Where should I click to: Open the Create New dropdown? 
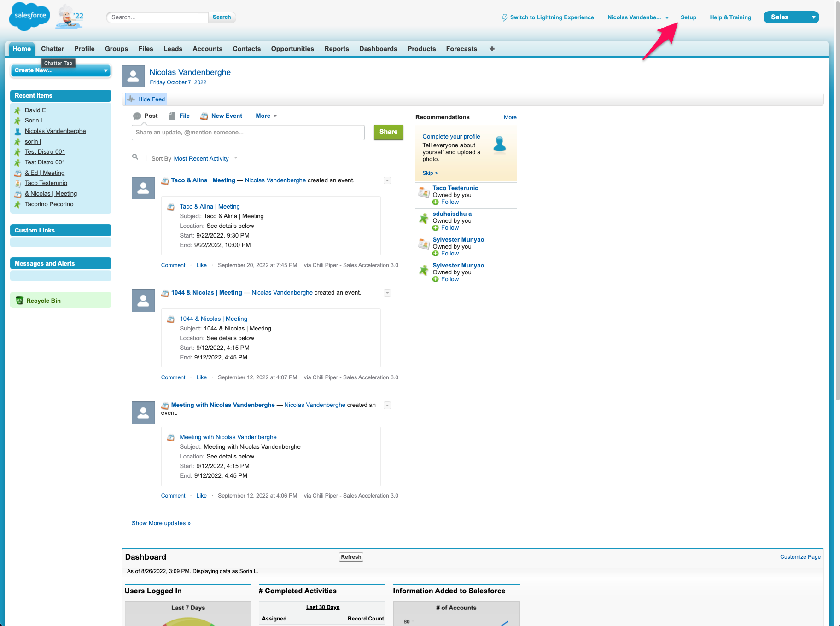click(60, 70)
